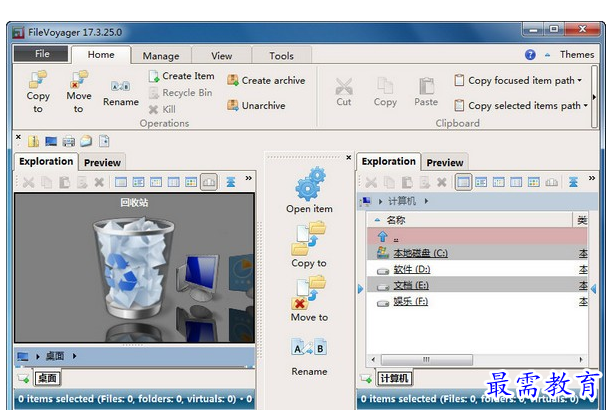Expand breadcrumb arrow after 桌面
The width and height of the screenshot is (608, 416).
(74, 356)
